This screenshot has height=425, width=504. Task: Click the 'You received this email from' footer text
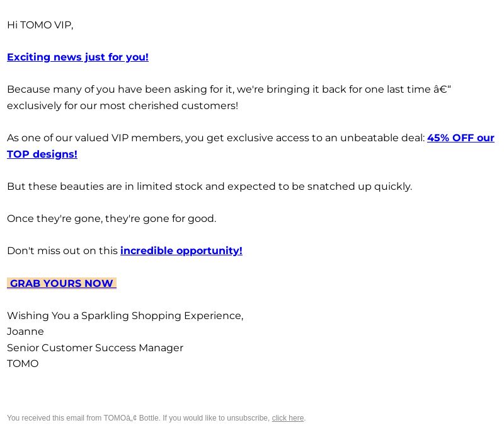54,418
